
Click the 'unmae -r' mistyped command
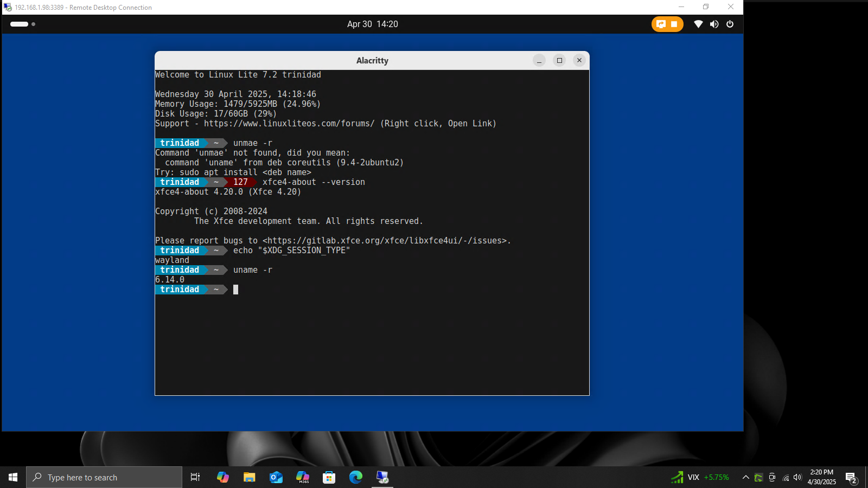pyautogui.click(x=253, y=143)
